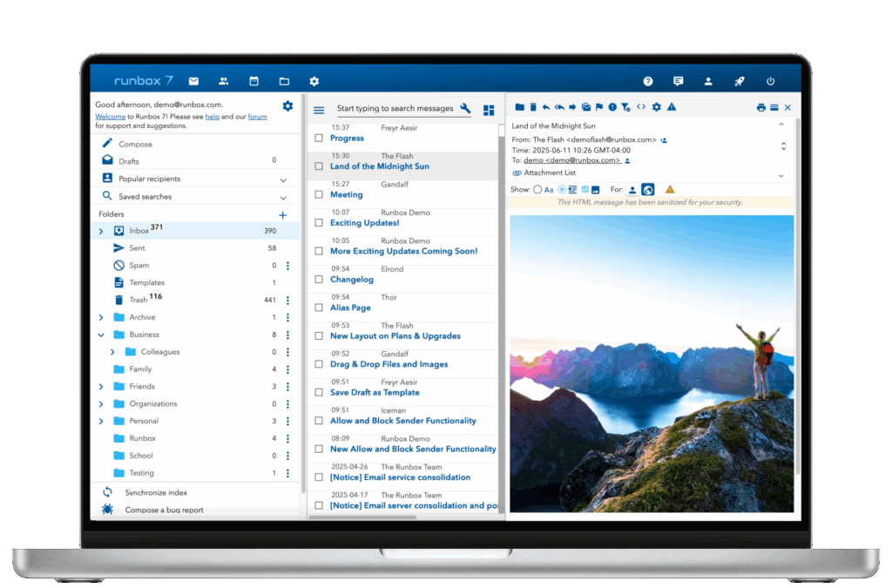Expand the Friends folder
This screenshot has height=588, width=892.
pos(101,387)
